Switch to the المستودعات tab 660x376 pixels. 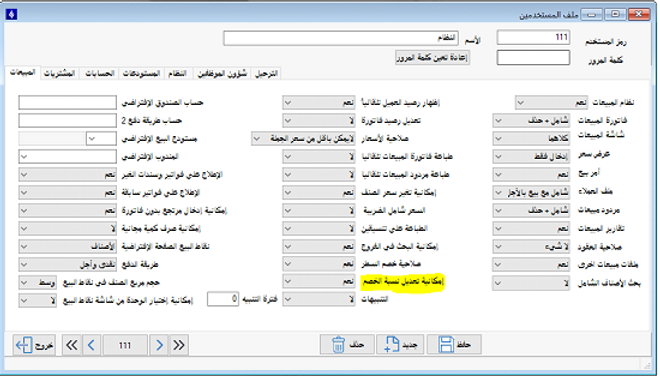tap(141, 74)
